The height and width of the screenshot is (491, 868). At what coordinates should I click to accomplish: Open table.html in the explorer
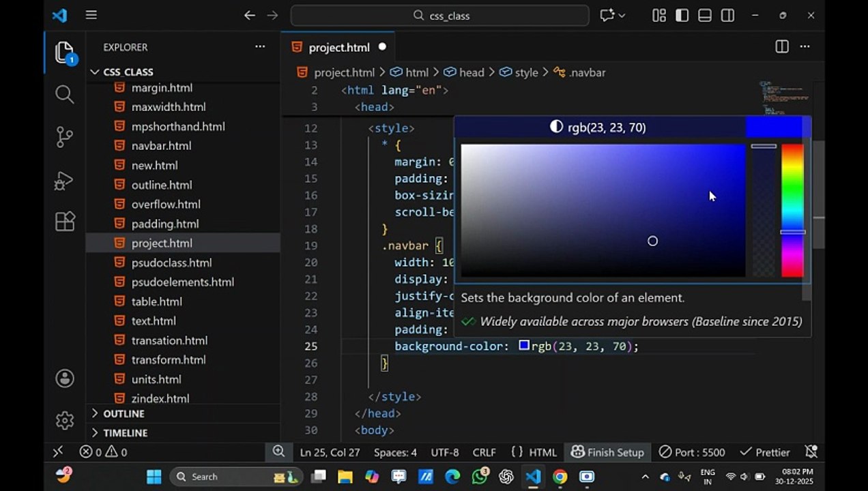coord(156,301)
